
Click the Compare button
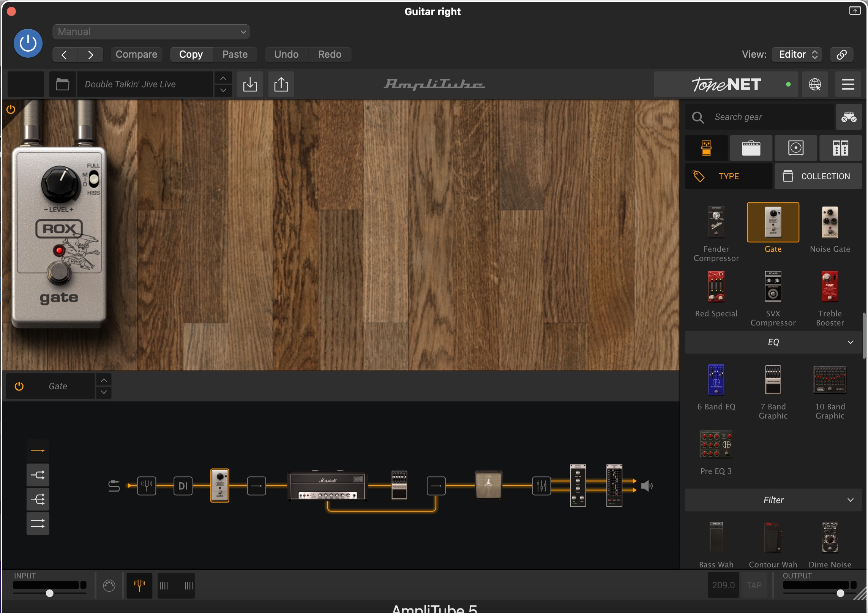pos(136,55)
